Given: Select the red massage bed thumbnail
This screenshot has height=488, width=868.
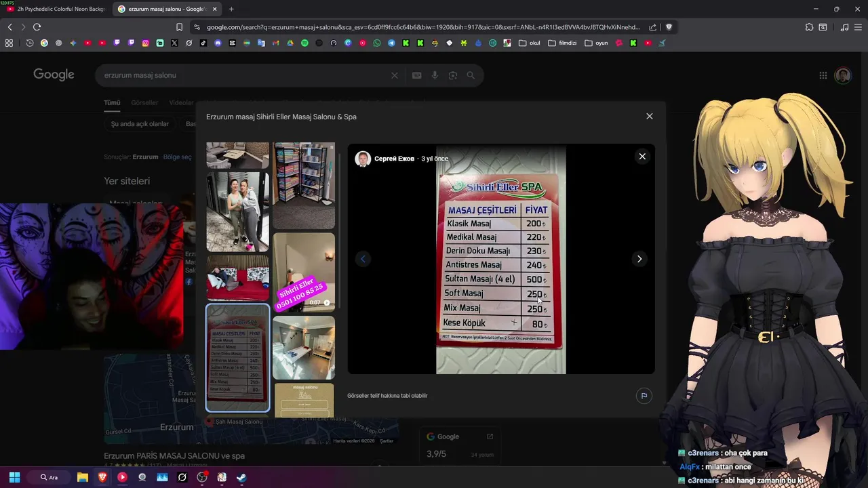Looking at the screenshot, I should pyautogui.click(x=237, y=278).
